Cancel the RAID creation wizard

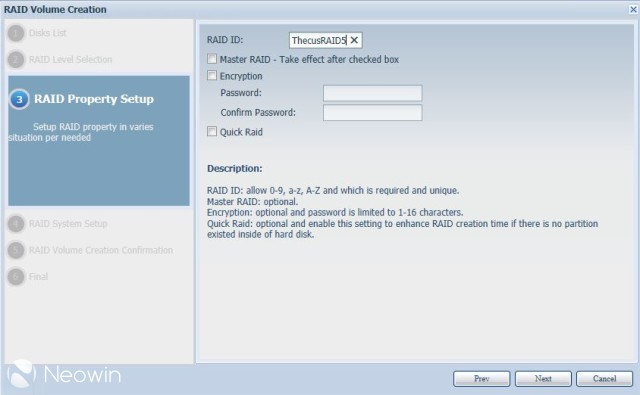click(x=604, y=379)
